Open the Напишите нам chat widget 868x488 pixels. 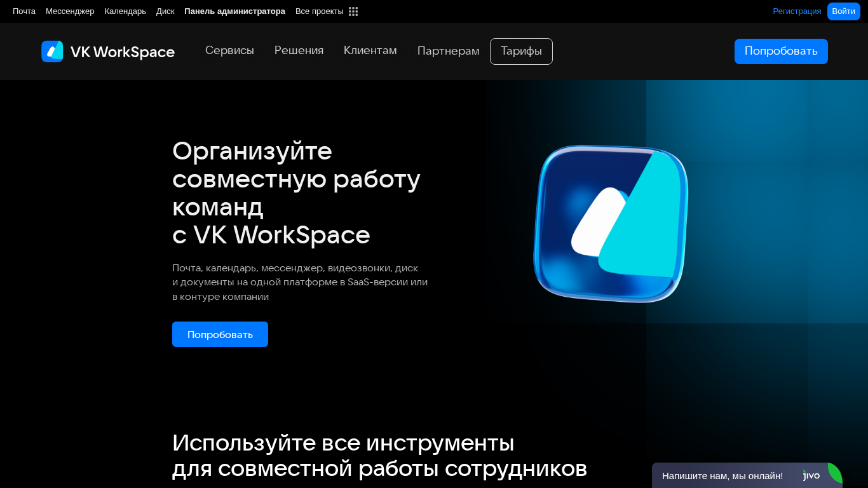(747, 475)
